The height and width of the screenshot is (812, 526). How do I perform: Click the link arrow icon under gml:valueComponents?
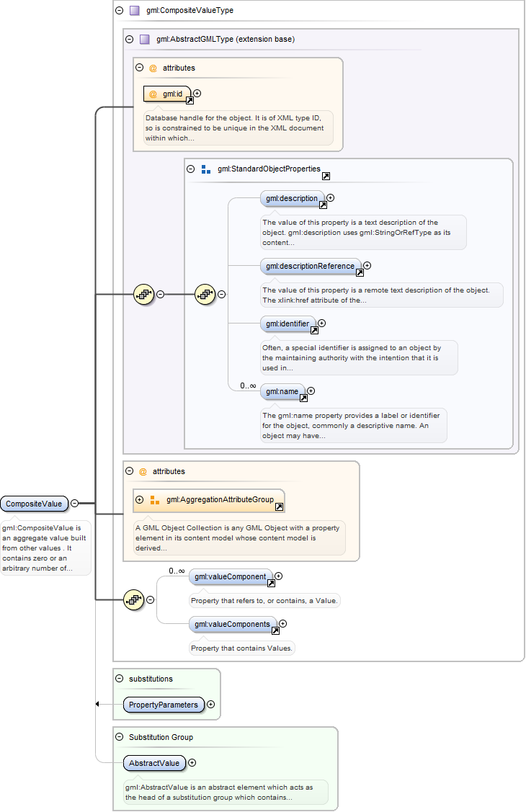pos(275,630)
